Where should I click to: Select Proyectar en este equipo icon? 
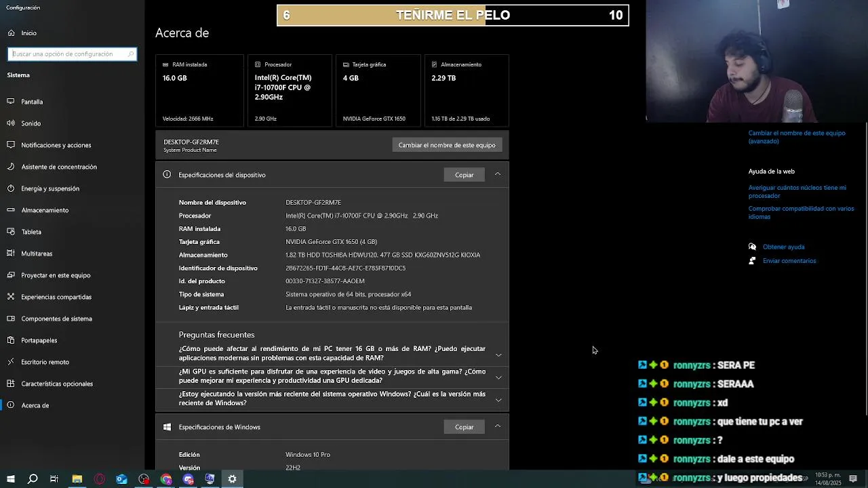[11, 275]
